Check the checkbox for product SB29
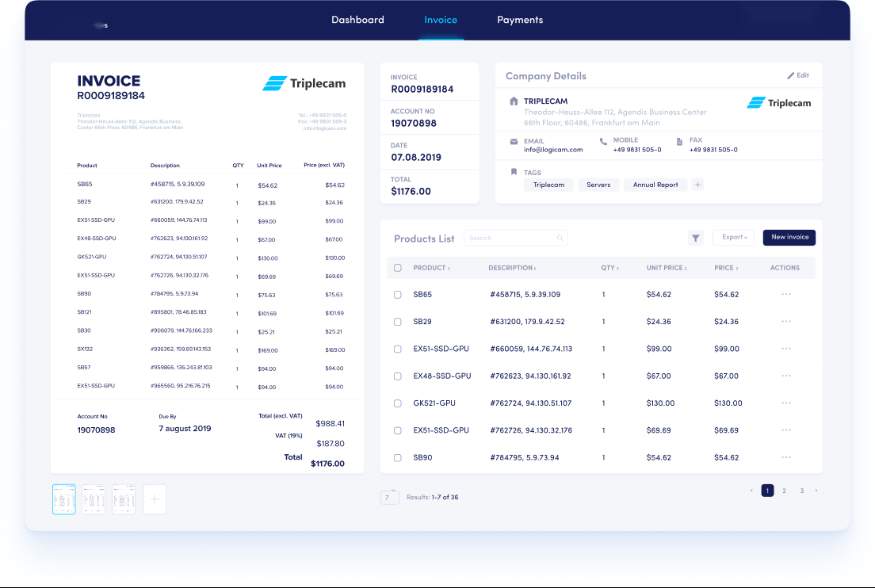The height and width of the screenshot is (588, 875). (x=398, y=322)
